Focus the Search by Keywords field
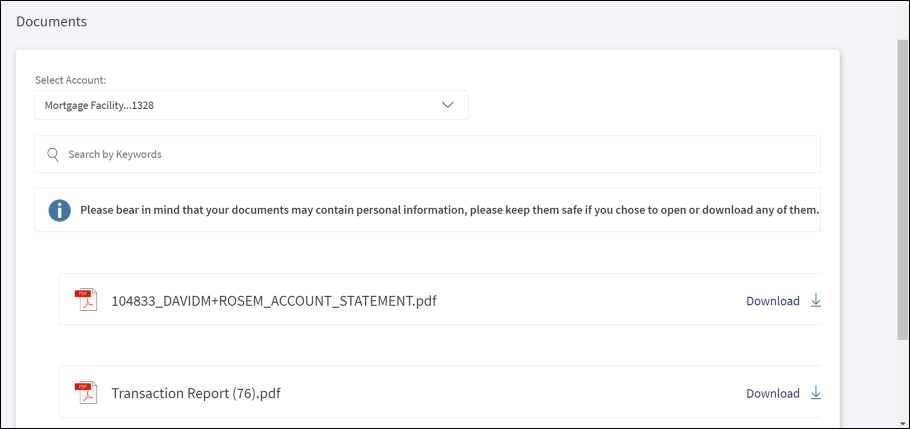This screenshot has width=910, height=429. pyautogui.click(x=428, y=154)
